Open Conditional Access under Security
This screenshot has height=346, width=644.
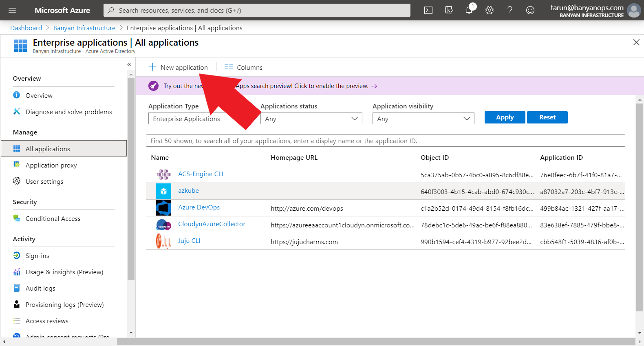pyautogui.click(x=53, y=218)
